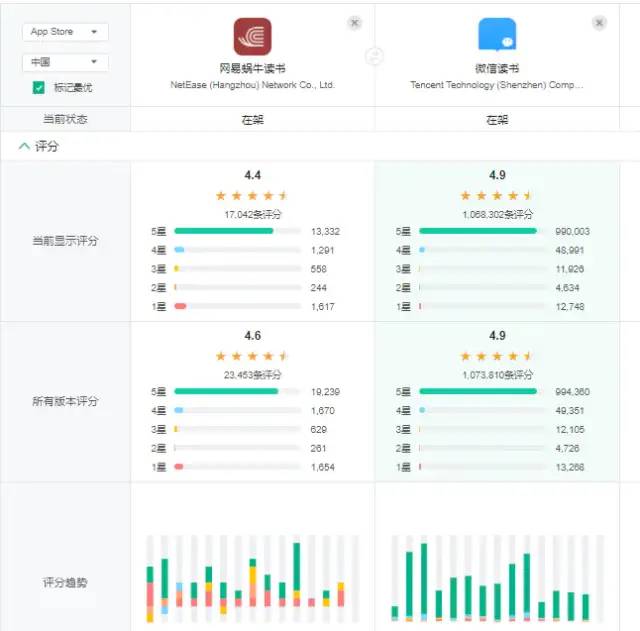Screen dimensions: 640x631
Task: Click the Tencent Technology (Shenzhen) developer name
Action: pyautogui.click(x=497, y=85)
